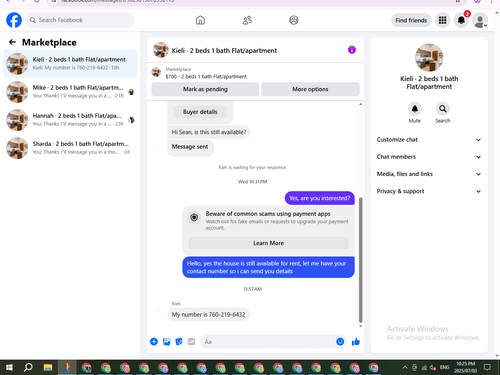Open the Groups icon in top navigation
Viewport: 500px width, 375px height.
[x=293, y=20]
